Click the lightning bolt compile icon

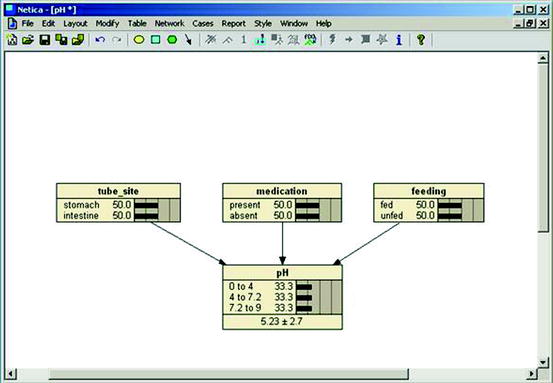(332, 39)
